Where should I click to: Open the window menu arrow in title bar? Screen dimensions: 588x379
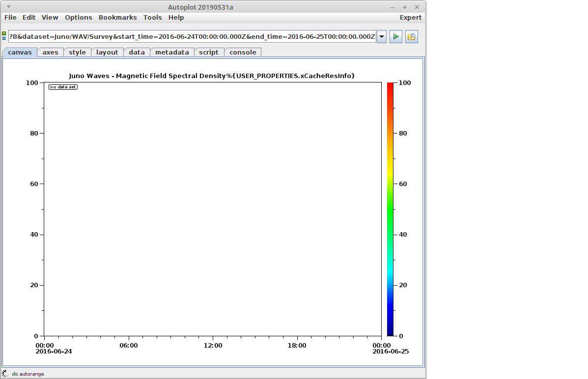[9, 7]
